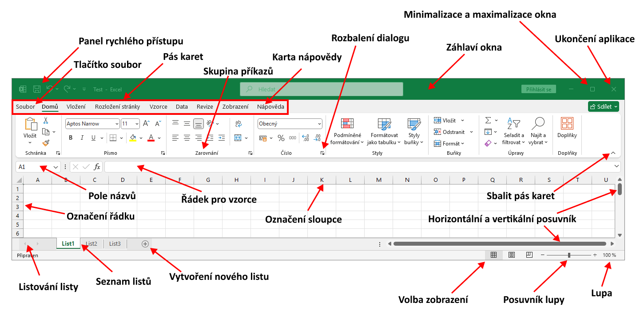Click the Přihlásit se button
The image size is (644, 314).
pyautogui.click(x=539, y=89)
